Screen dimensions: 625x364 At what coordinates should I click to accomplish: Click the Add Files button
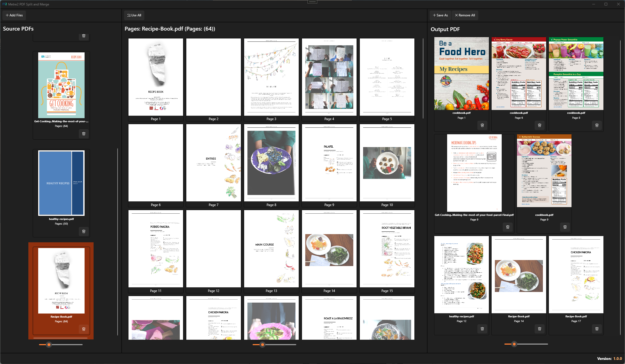coord(14,15)
